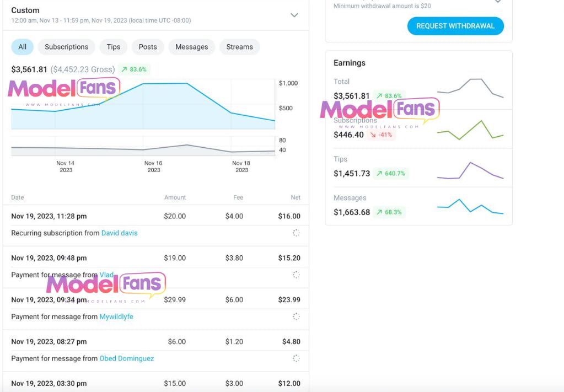
Task: Click the Total earnings sparkline chart
Action: tap(470, 88)
